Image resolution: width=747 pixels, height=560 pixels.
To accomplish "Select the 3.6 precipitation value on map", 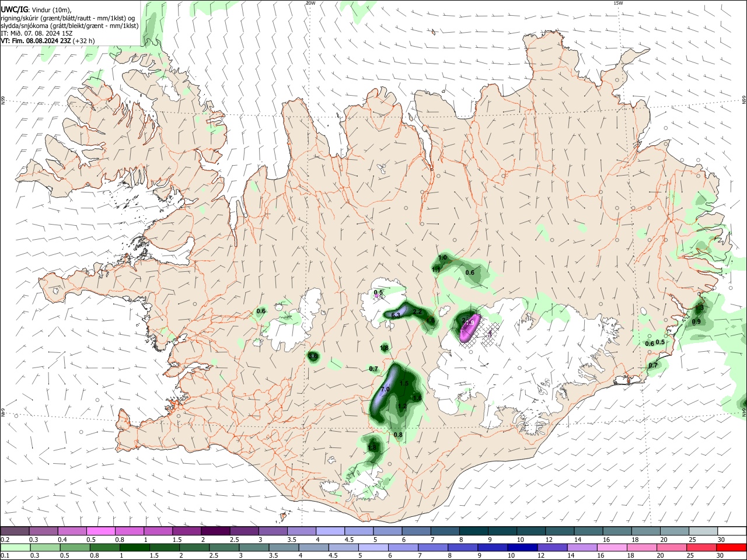I will (x=313, y=356).
